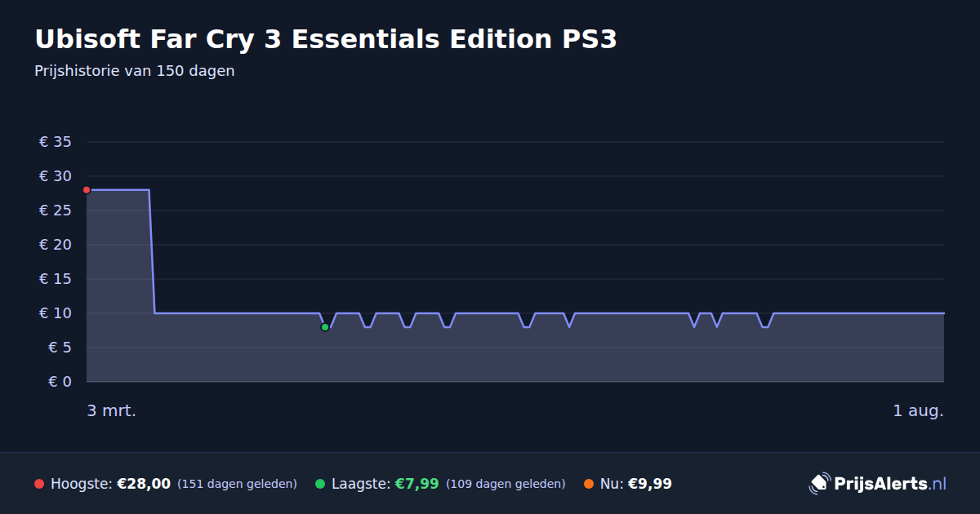
Task: Click the € 10 axis label
Action: pyautogui.click(x=56, y=313)
